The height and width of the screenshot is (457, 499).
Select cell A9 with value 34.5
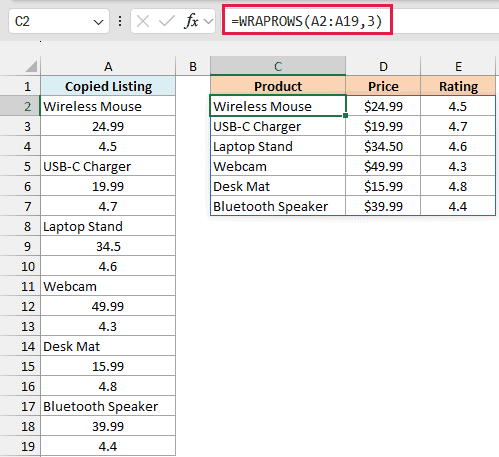tap(108, 246)
